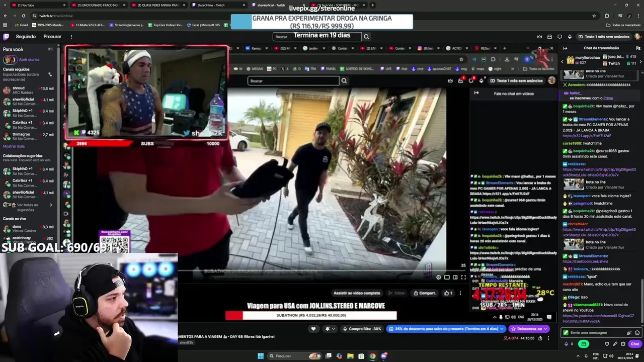Click 35% de desconto gift subs button

click(x=445, y=329)
